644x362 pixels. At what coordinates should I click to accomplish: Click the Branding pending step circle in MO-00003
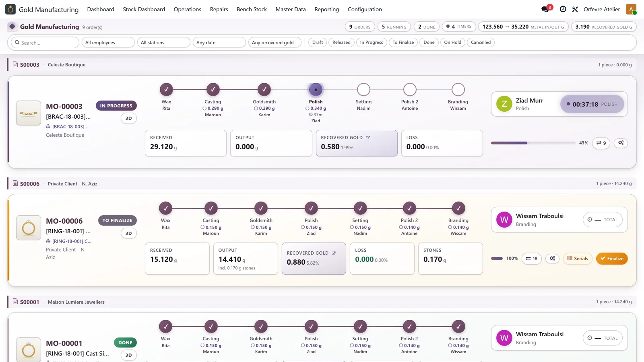[458, 90]
